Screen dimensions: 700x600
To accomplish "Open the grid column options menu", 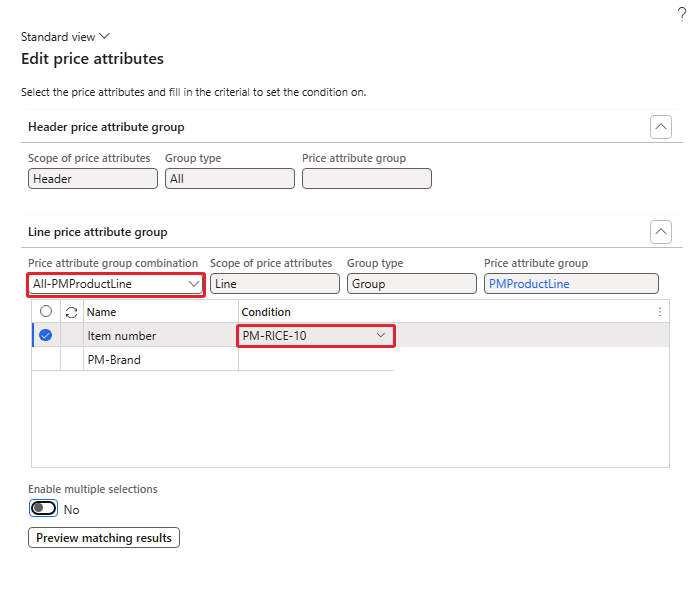I will 659,312.
